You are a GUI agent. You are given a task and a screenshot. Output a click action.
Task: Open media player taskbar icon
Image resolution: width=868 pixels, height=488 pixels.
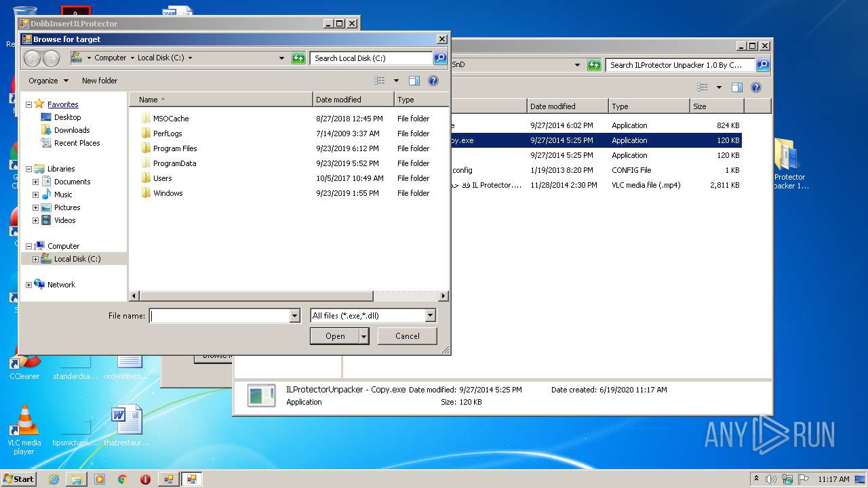tap(100, 479)
